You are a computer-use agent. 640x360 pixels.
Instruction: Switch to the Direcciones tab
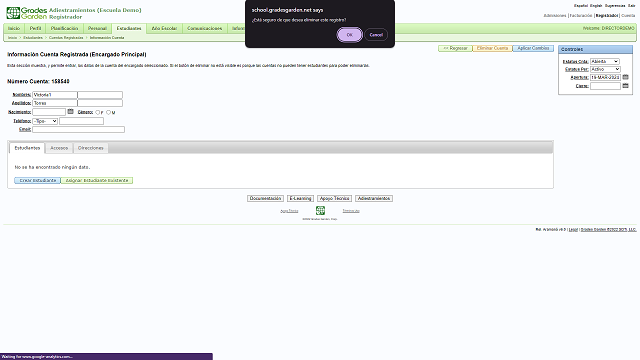91,148
